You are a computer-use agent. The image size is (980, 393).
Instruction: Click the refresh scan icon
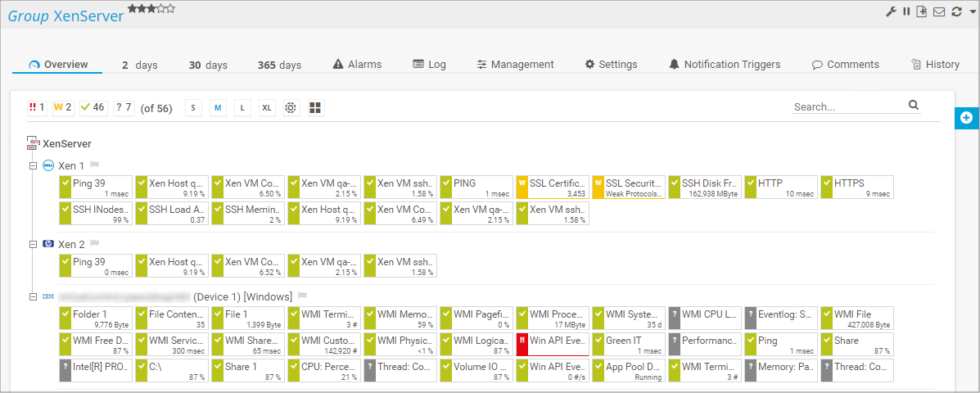[955, 11]
